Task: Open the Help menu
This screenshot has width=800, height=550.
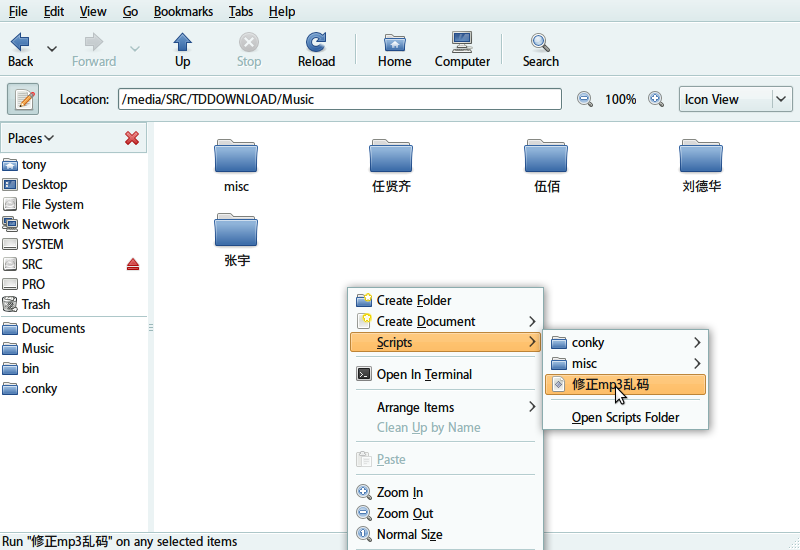Action: pyautogui.click(x=282, y=11)
